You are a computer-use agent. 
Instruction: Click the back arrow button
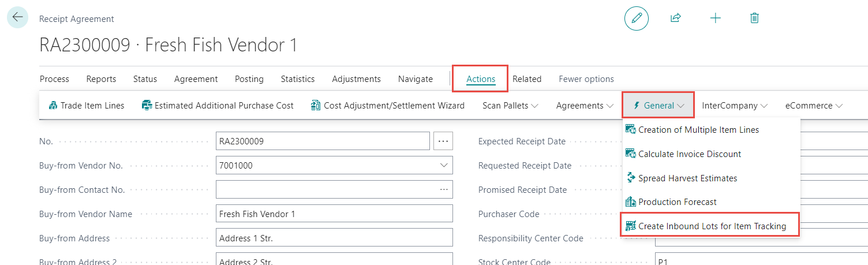point(17,17)
